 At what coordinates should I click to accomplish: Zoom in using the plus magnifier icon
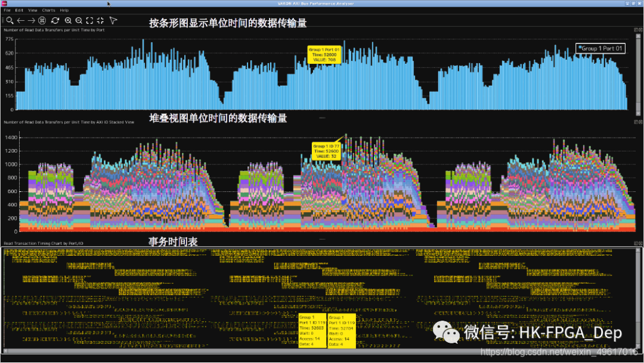coord(68,20)
